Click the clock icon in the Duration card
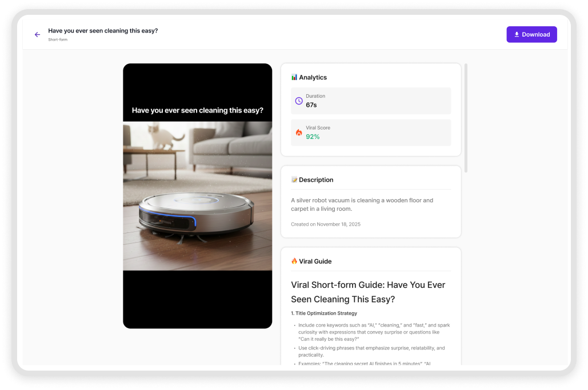Screen dimensions: 588x390 click(x=299, y=101)
